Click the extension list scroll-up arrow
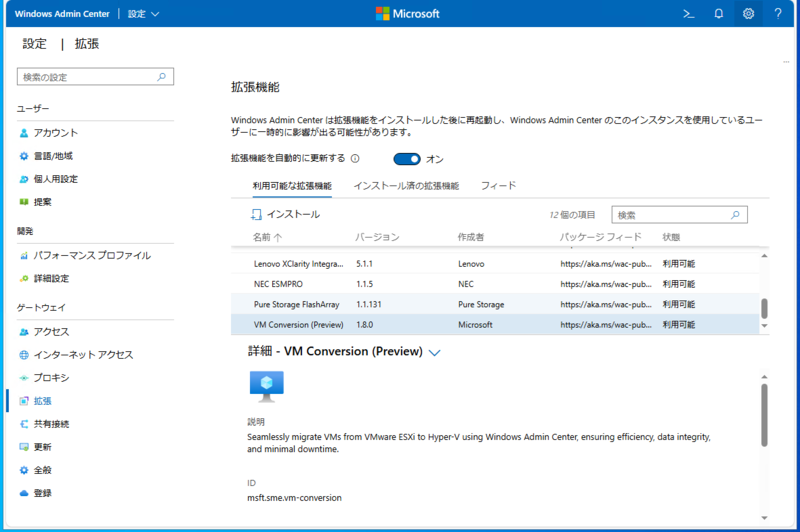 point(764,256)
